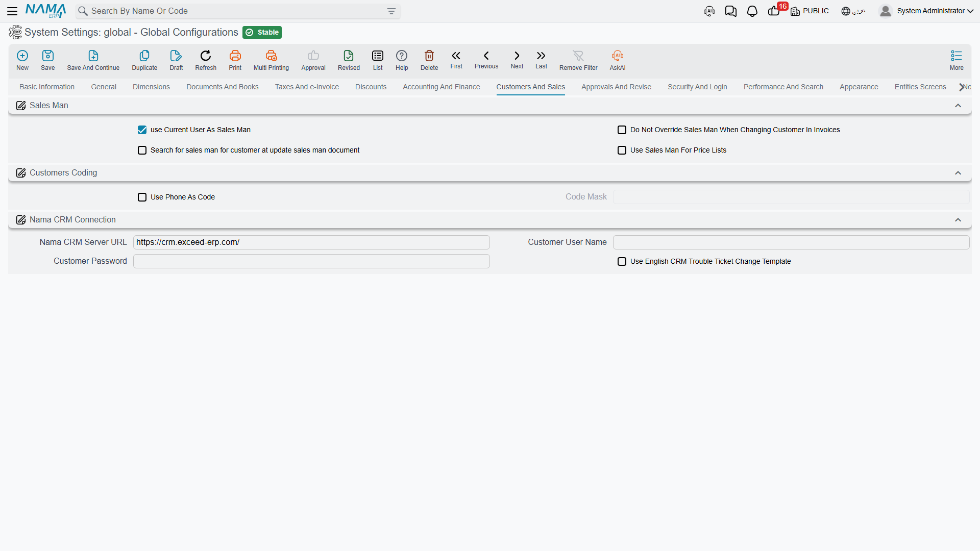This screenshot has width=980, height=551.
Task: Click the Duplicate toolbar icon
Action: coord(144,56)
